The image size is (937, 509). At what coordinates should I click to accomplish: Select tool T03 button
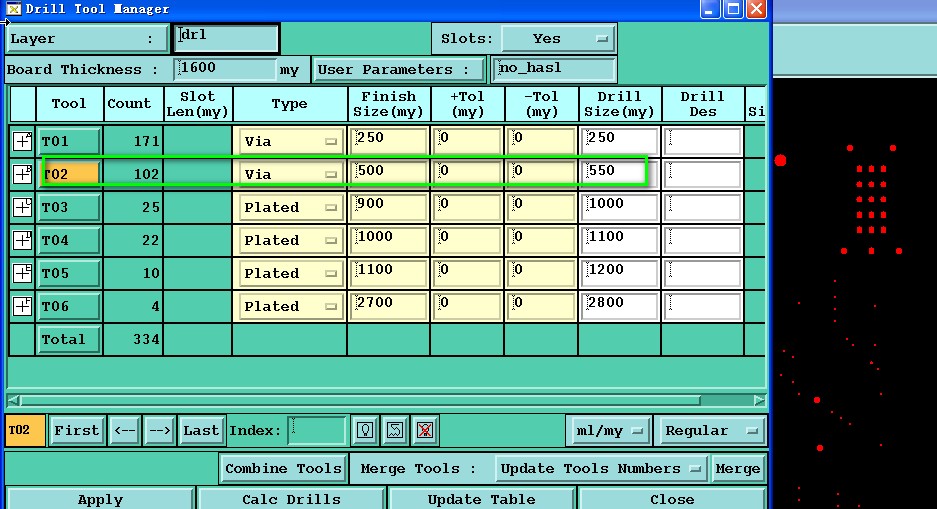tap(68, 207)
